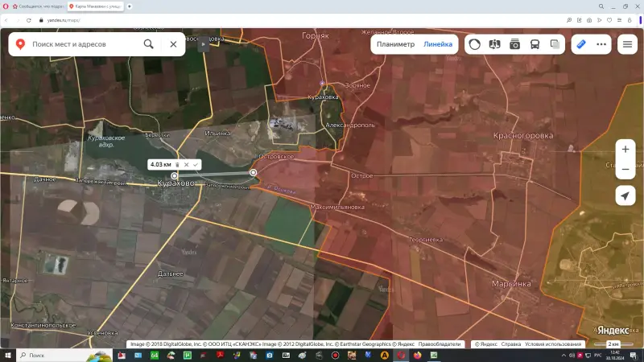Click the Windows Start button
The width and height of the screenshot is (644, 362).
point(7,355)
